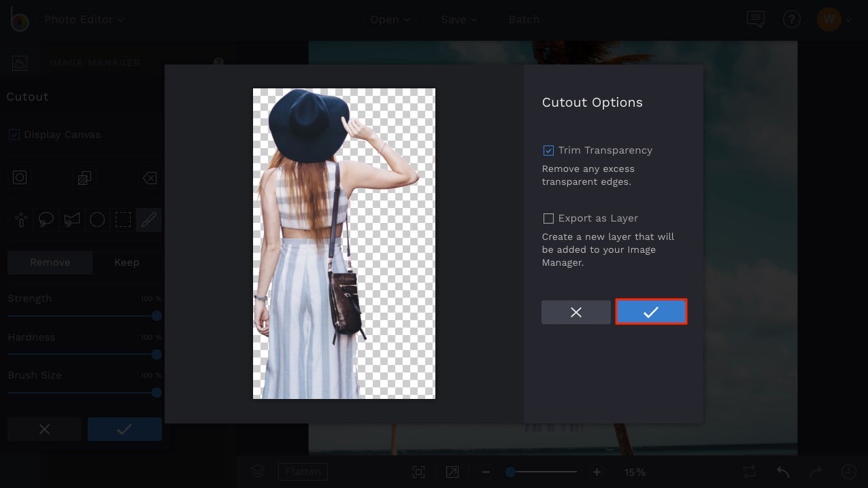Screen dimensions: 868x488
Task: Open the layers panel icon at bottom bar
Action: click(258, 471)
